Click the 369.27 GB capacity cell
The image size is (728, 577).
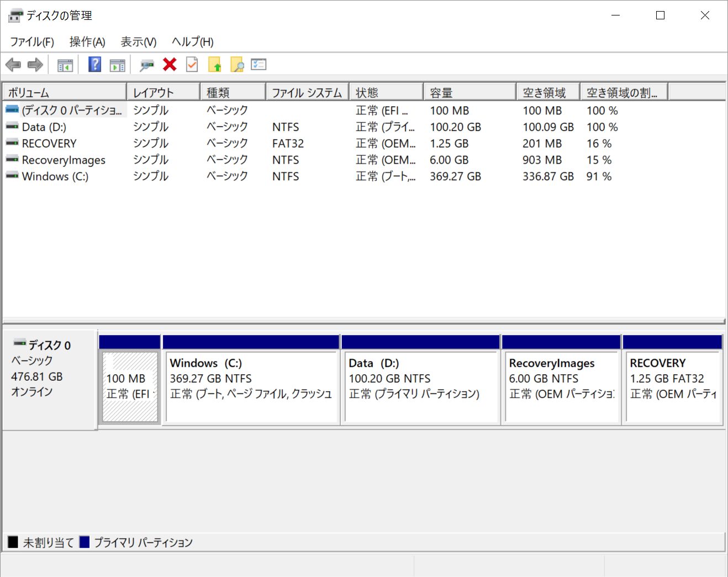(x=456, y=176)
